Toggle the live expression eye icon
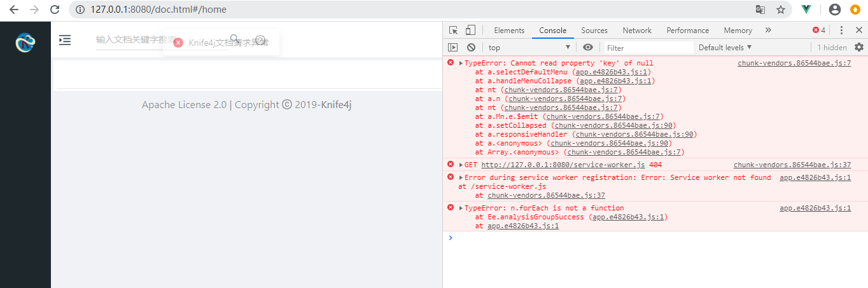The image size is (868, 288). [x=588, y=47]
